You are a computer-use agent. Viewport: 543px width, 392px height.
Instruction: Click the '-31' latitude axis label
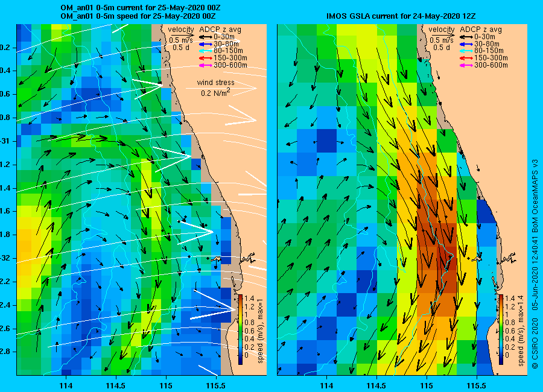(x=4, y=141)
